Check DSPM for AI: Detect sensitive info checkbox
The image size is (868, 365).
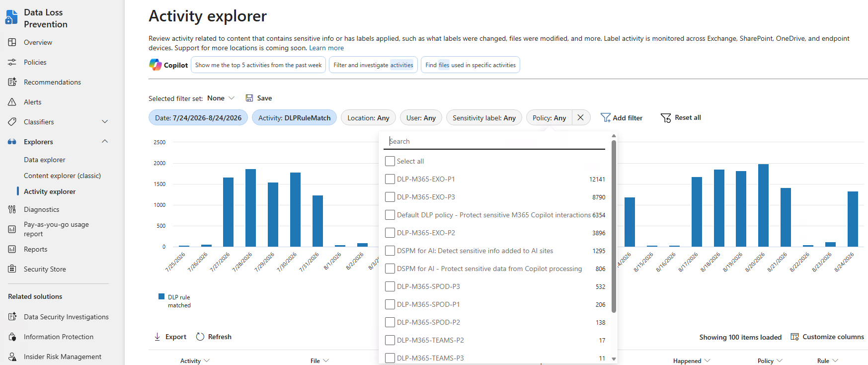pyautogui.click(x=390, y=251)
